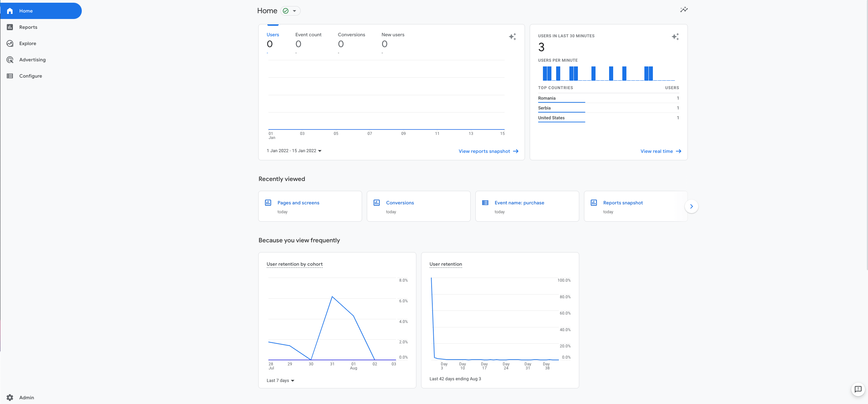Click the arrow beside View reports snapshot
Image resolution: width=868 pixels, height=404 pixels.
515,151
